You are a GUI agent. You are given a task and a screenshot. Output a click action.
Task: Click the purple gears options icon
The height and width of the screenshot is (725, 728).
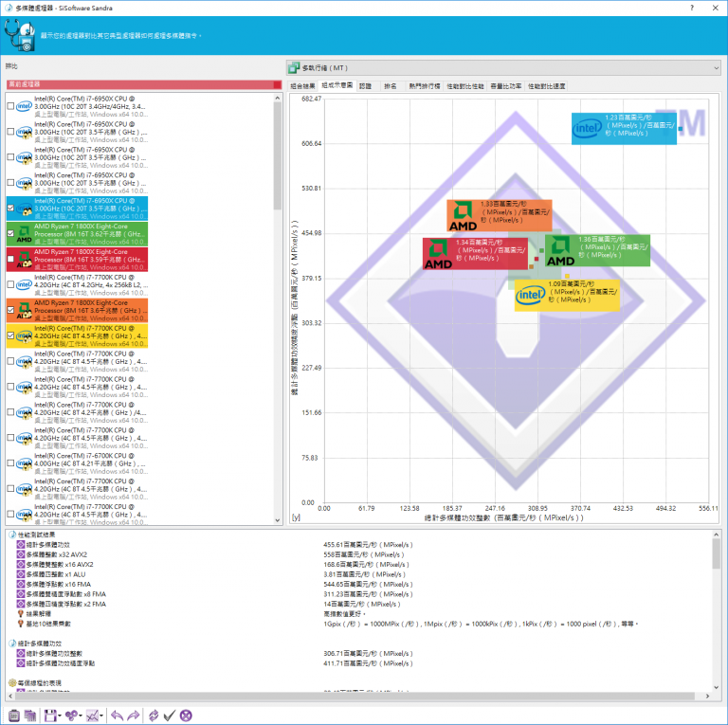pyautogui.click(x=71, y=716)
